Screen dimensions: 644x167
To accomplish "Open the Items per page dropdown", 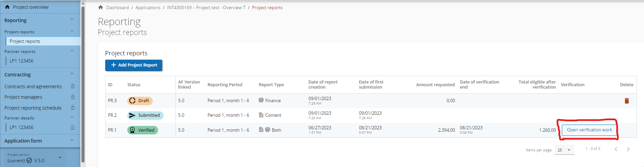I will [564, 150].
